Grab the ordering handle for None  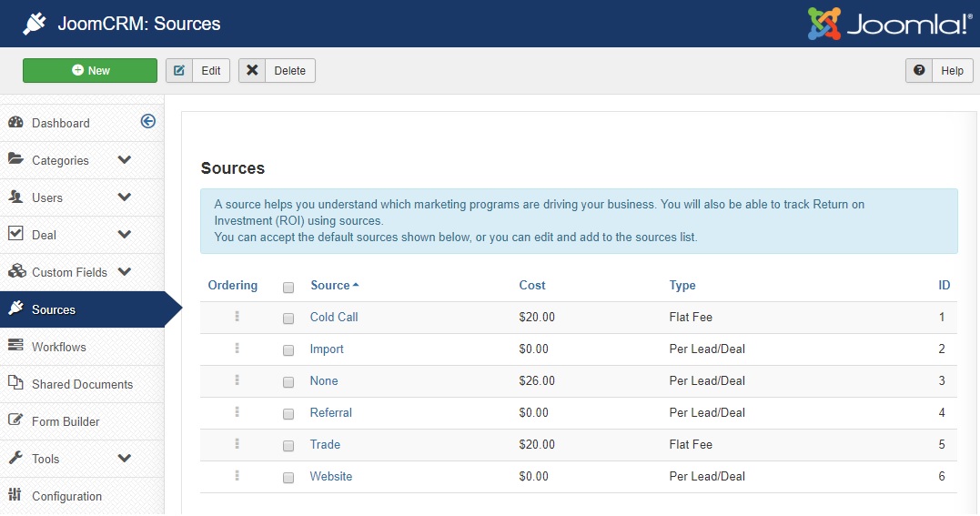[237, 380]
